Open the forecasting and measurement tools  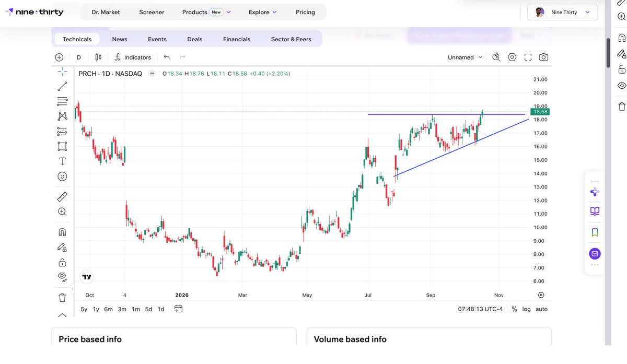coord(62,131)
